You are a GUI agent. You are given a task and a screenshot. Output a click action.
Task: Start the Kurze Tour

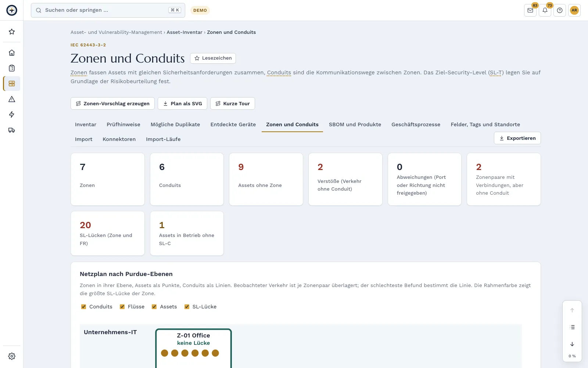233,103
